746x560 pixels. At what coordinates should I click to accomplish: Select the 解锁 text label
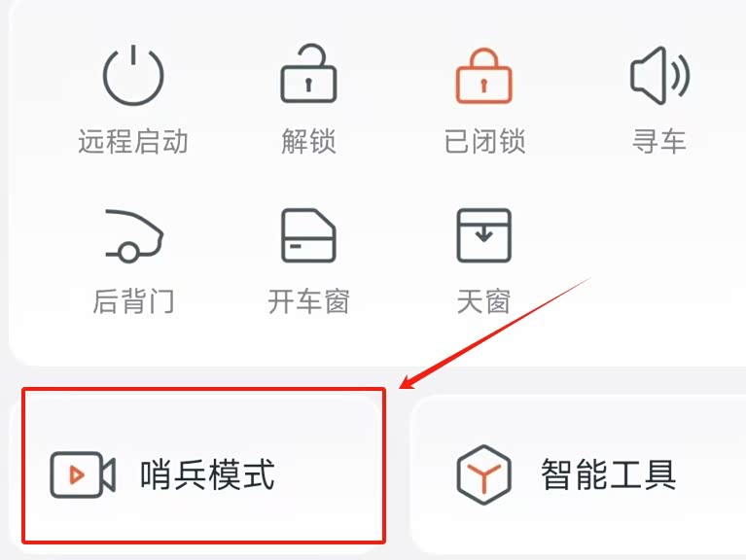308,141
